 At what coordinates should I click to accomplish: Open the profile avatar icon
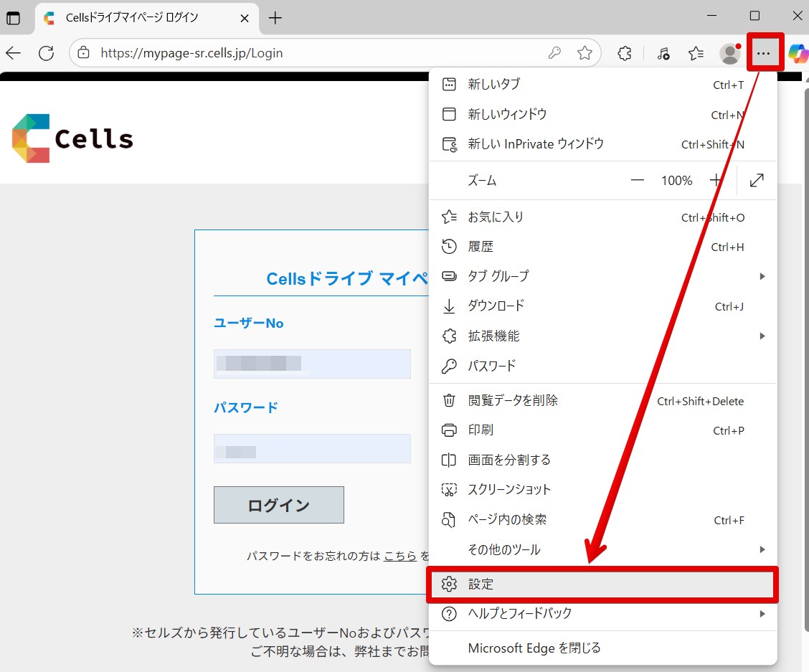[x=730, y=52]
